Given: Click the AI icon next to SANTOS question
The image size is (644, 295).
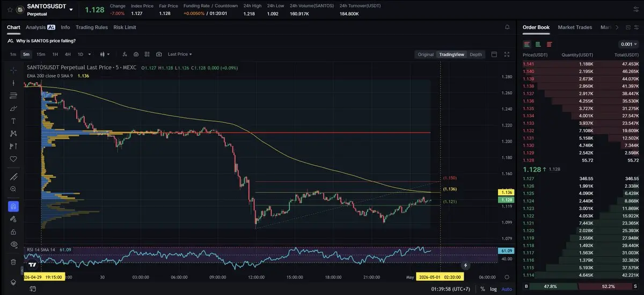Looking at the screenshot, I should [x=11, y=41].
